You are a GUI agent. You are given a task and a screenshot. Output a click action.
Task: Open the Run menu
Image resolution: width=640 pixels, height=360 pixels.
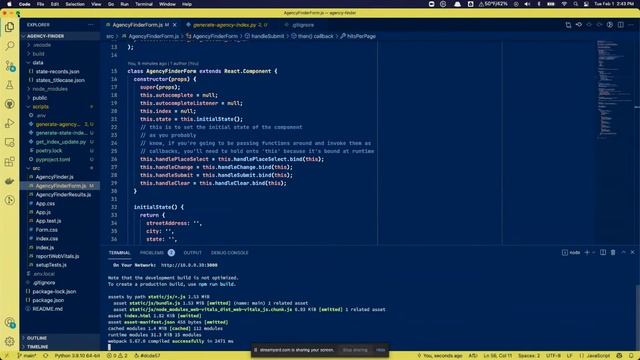tap(124, 4)
